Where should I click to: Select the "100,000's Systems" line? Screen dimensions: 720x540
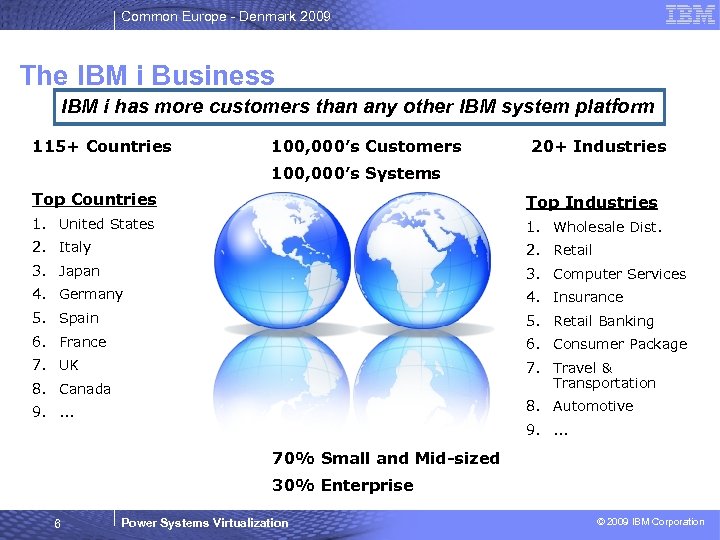pyautogui.click(x=356, y=174)
